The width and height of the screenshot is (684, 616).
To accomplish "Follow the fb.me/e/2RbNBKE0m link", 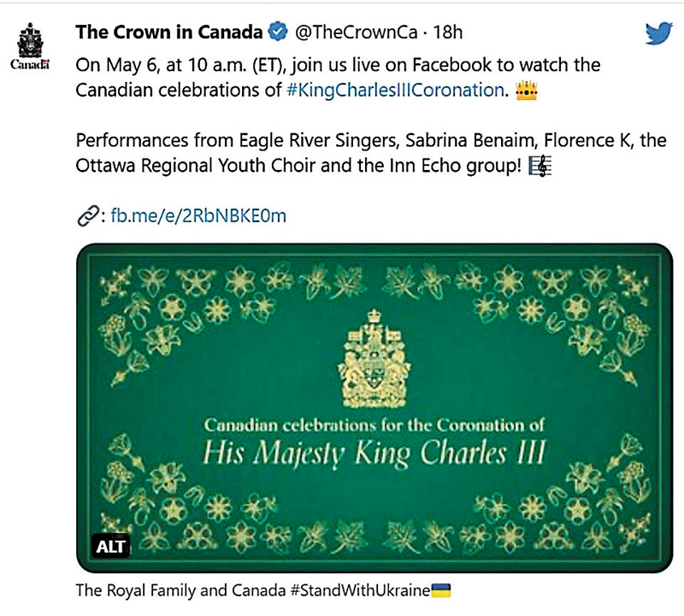I will 199,216.
